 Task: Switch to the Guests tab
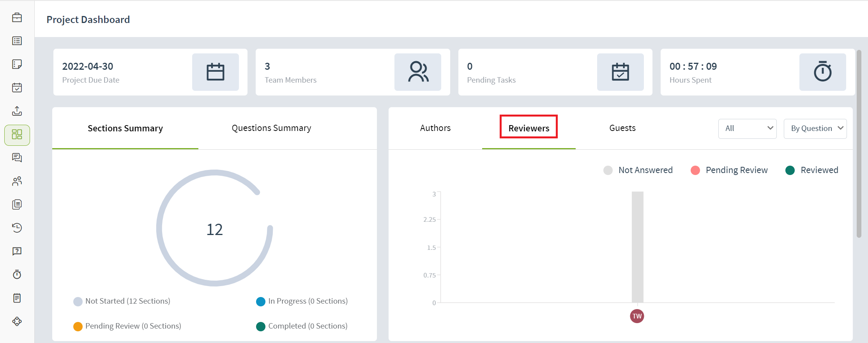point(622,128)
